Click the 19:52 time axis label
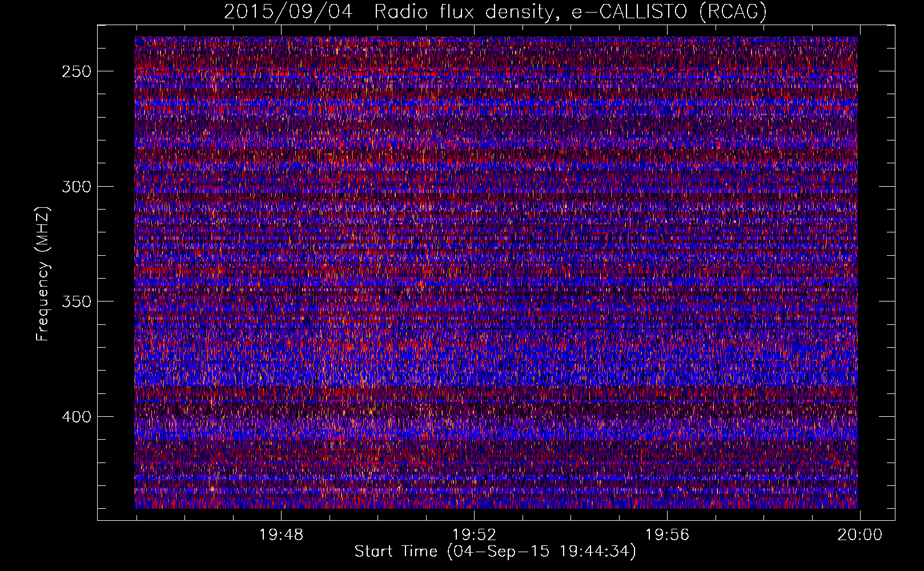Screen dimensions: 924x571 [x=474, y=535]
